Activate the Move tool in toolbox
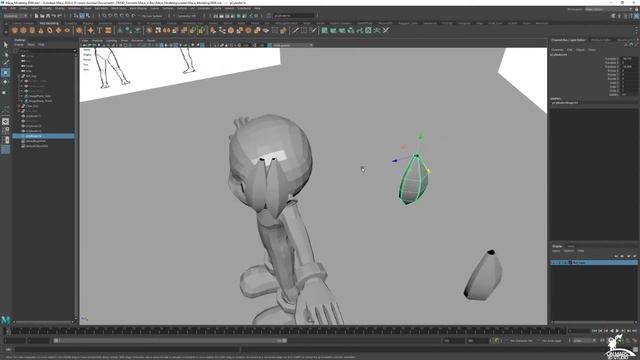The image size is (640, 360). click(x=5, y=73)
